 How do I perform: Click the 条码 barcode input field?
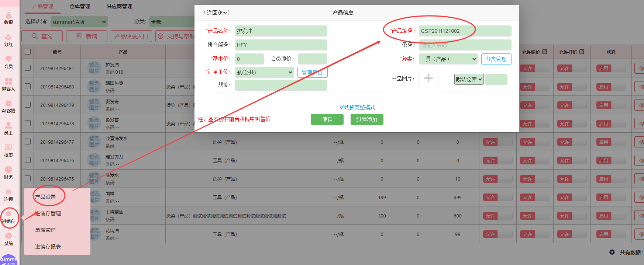tap(465, 45)
